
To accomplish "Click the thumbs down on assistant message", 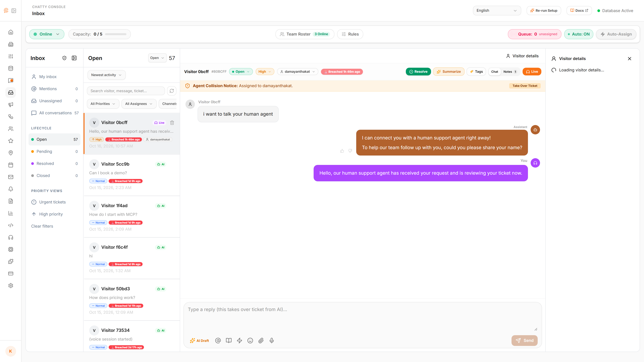I will coord(350,151).
